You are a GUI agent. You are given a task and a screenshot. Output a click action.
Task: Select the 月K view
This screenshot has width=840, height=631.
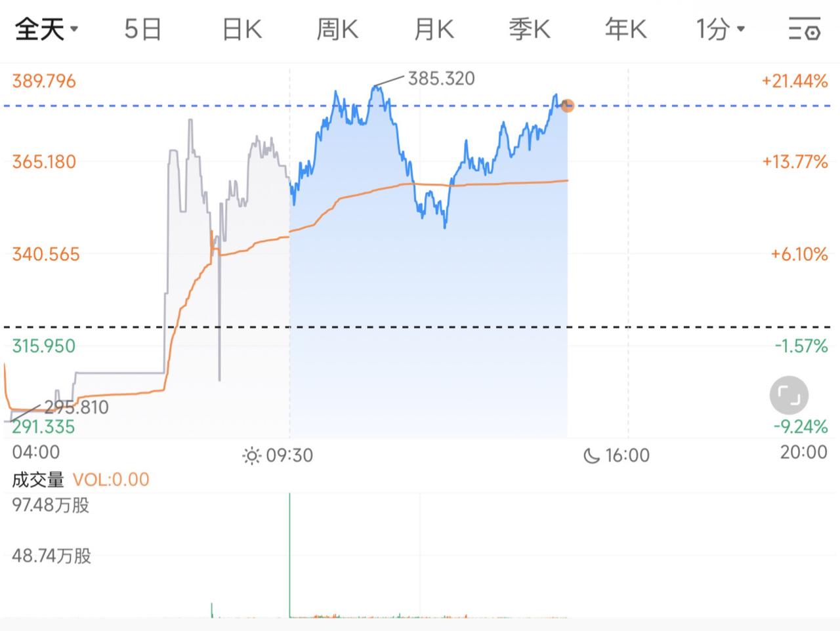tap(433, 29)
